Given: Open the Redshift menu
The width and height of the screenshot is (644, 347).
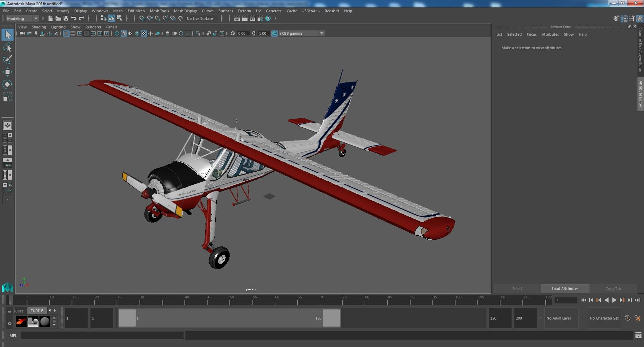Looking at the screenshot, I should (332, 11).
